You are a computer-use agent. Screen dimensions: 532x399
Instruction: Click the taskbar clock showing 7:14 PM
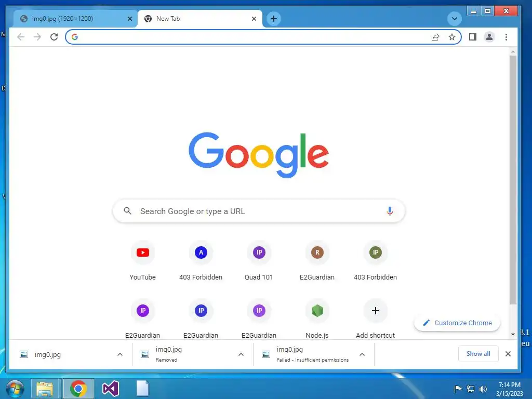pyautogui.click(x=509, y=389)
